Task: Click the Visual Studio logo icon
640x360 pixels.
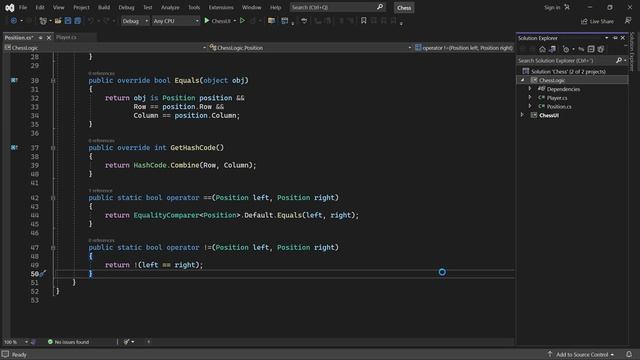Action: click(9, 7)
